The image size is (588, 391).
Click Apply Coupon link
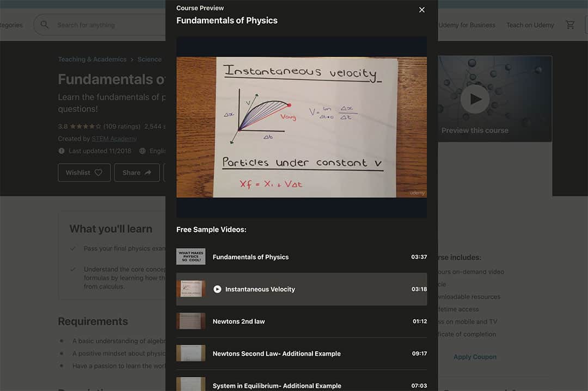point(475,357)
